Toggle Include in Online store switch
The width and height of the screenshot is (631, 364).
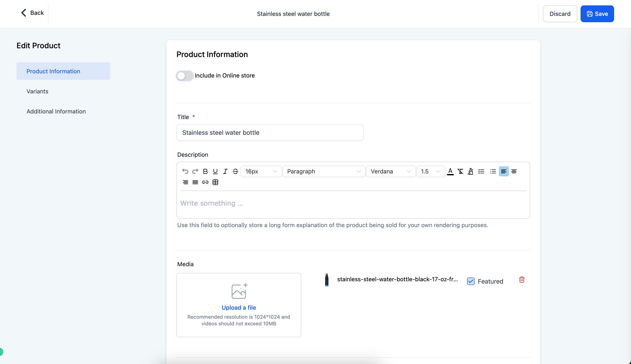coord(185,76)
